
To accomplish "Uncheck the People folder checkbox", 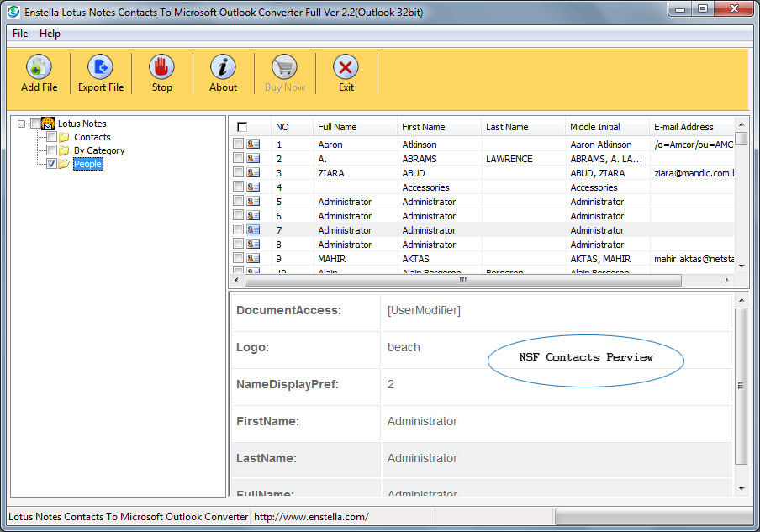I will click(x=52, y=164).
